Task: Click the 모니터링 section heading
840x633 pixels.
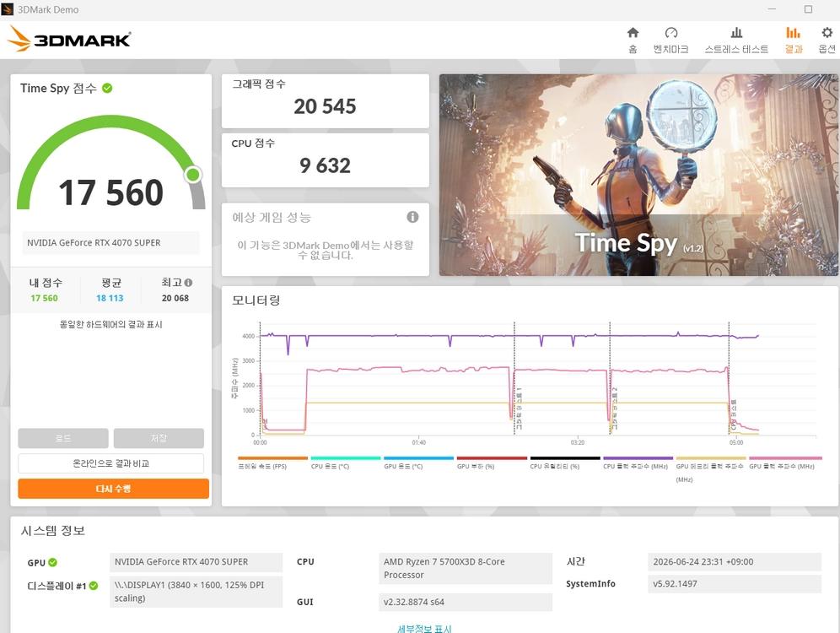Action: click(x=256, y=300)
